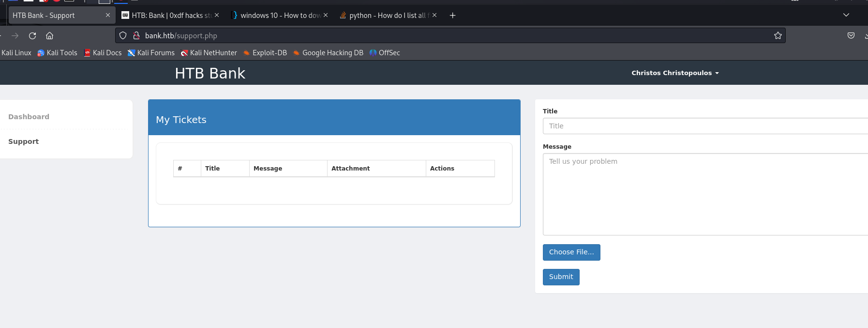Go forward with the arrow icon

[15, 36]
